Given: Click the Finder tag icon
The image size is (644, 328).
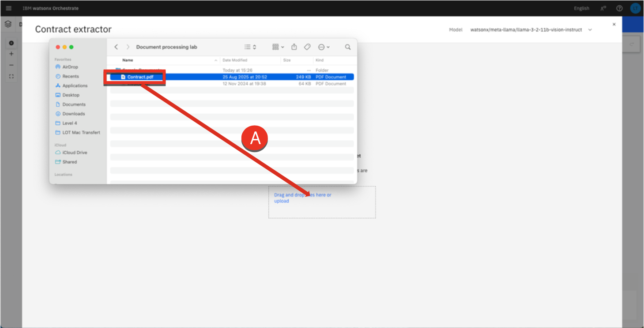Looking at the screenshot, I should (307, 47).
